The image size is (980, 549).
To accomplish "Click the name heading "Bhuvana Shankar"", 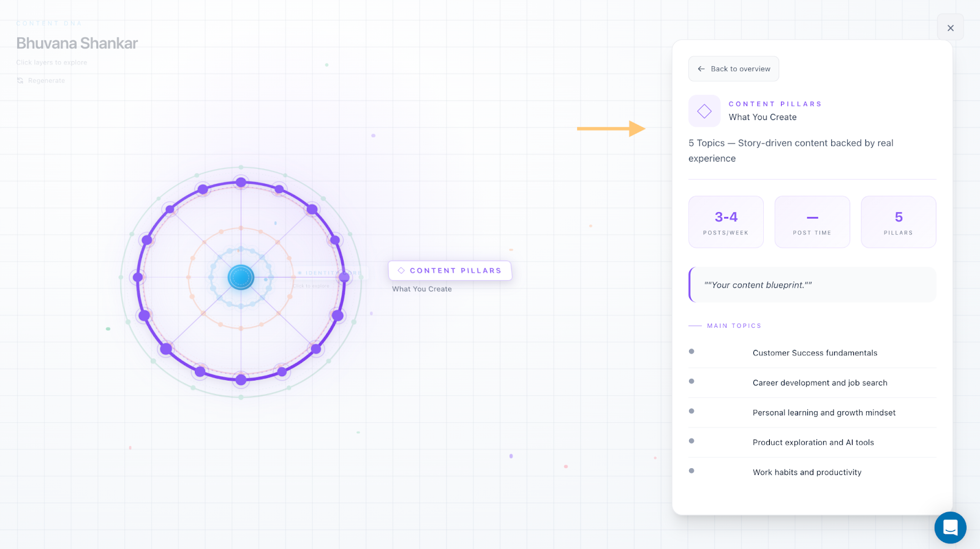I will tap(77, 44).
